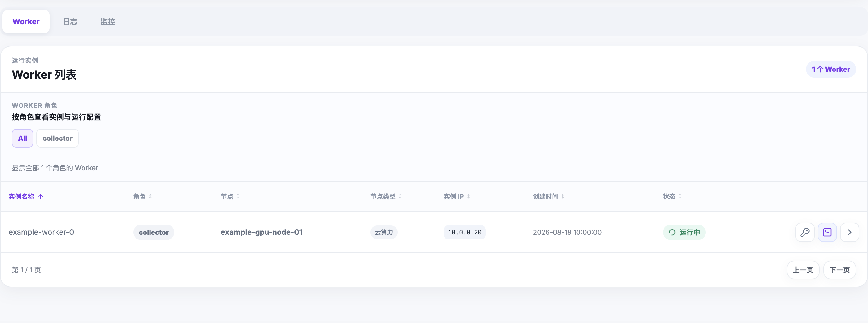The width and height of the screenshot is (868, 323).
Task: Click the IP address 10.0.0.20
Action: pyautogui.click(x=464, y=232)
